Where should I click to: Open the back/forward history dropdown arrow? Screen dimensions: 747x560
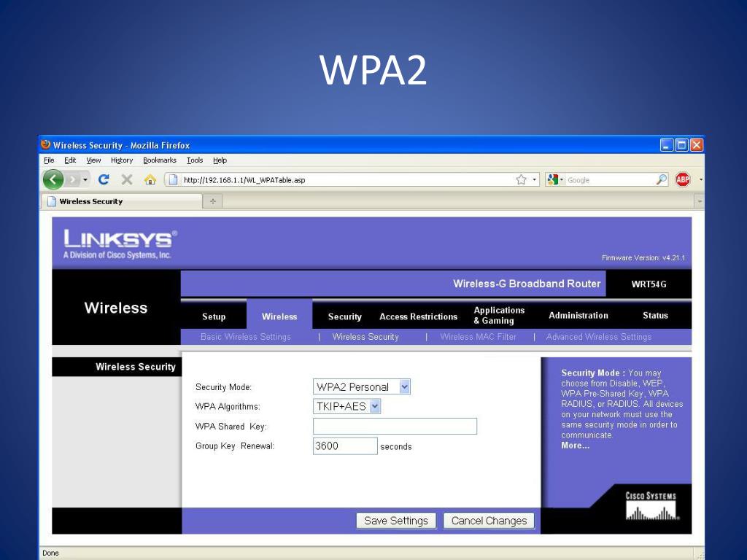pos(85,179)
